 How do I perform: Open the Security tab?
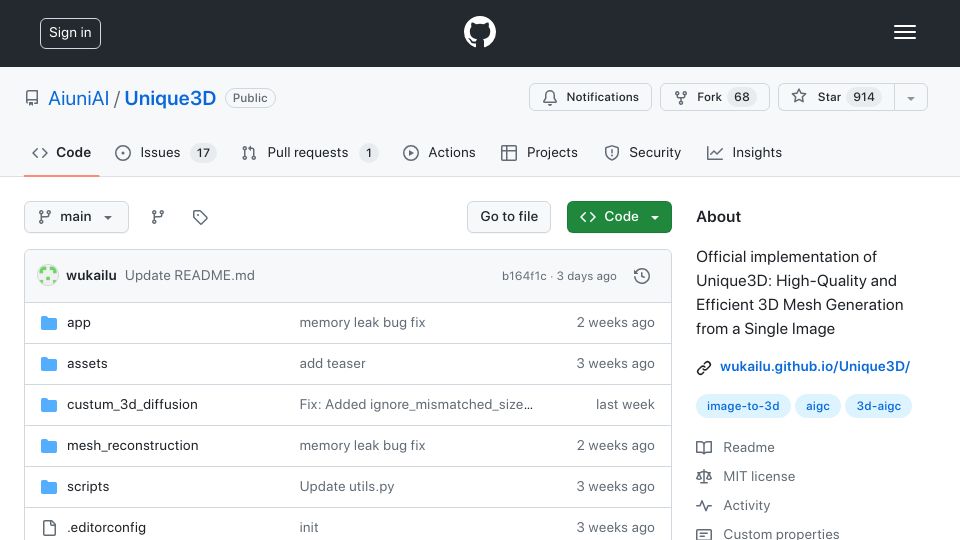(642, 152)
